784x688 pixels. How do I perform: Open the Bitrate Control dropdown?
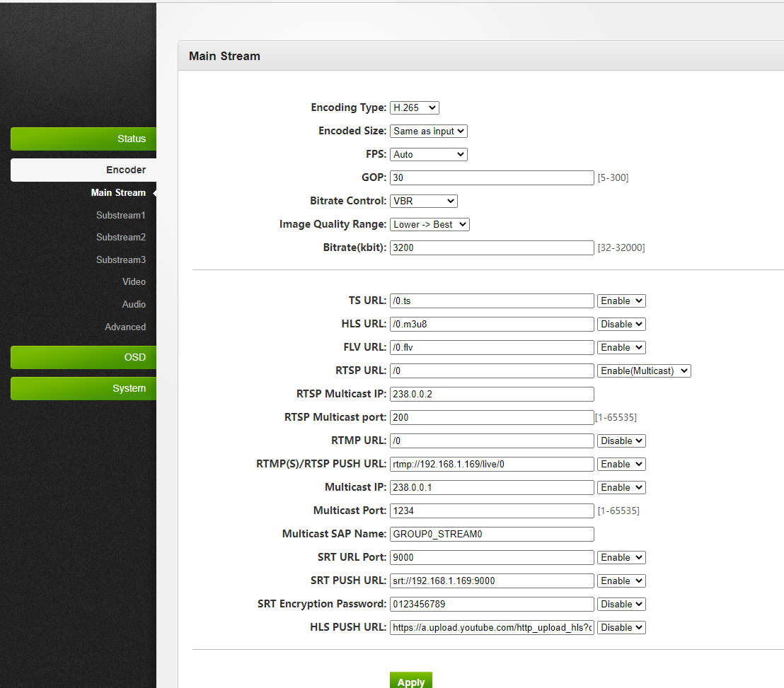pos(424,201)
